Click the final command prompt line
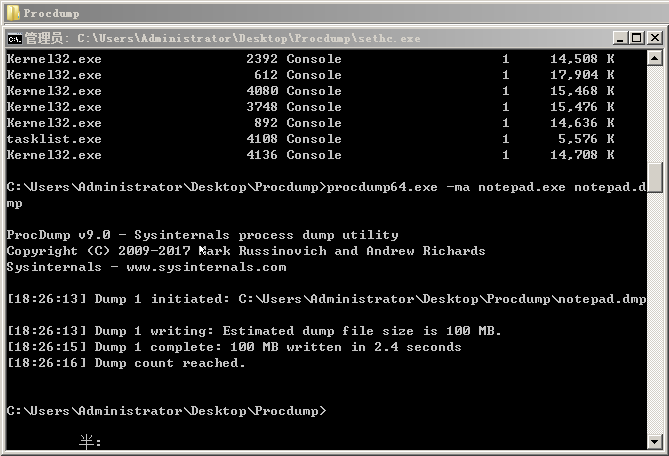This screenshot has width=669, height=456. (x=166, y=411)
